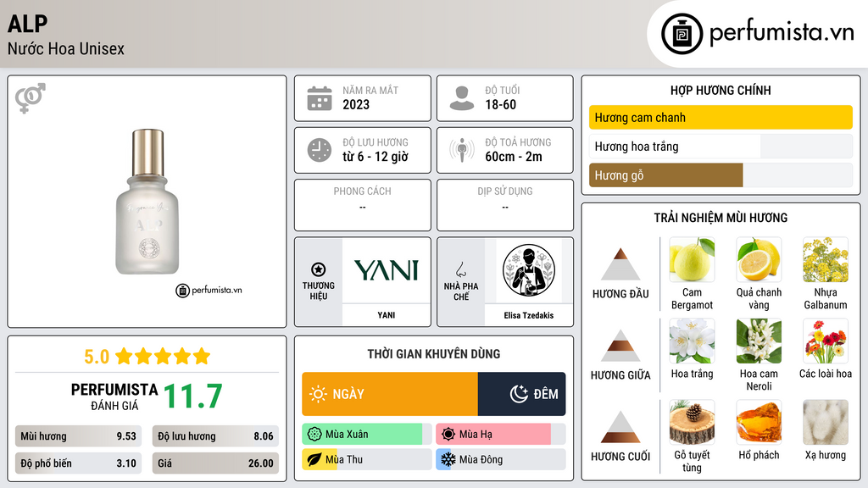
Task: Click the Hương cam chanh accord bar
Action: [721, 117]
